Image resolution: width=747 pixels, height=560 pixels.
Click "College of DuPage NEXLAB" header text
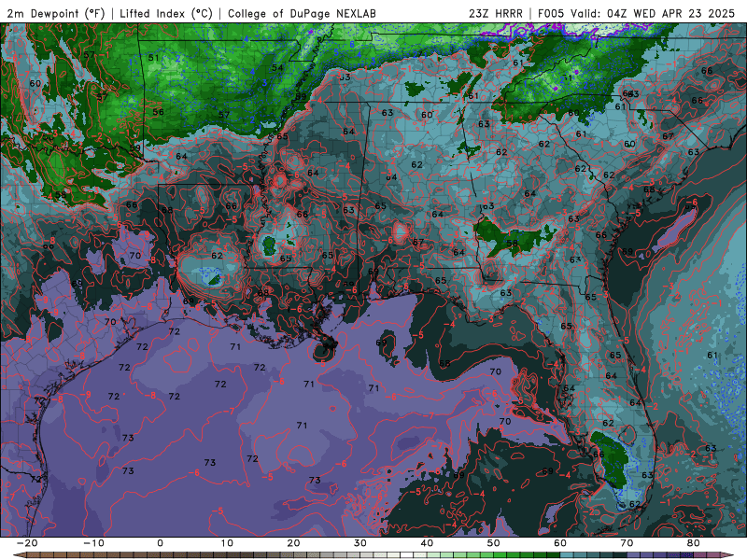point(302,14)
